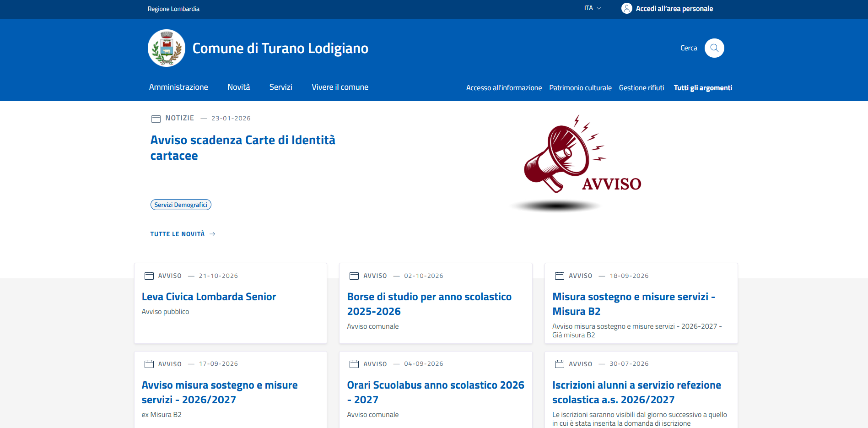
Task: Open Gestione rifiuti topic
Action: click(642, 88)
